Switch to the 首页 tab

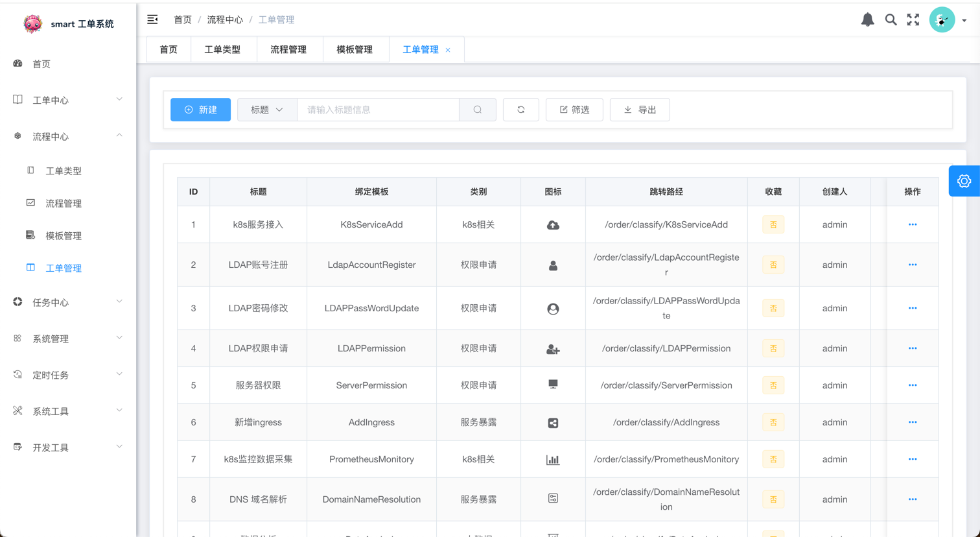(169, 49)
